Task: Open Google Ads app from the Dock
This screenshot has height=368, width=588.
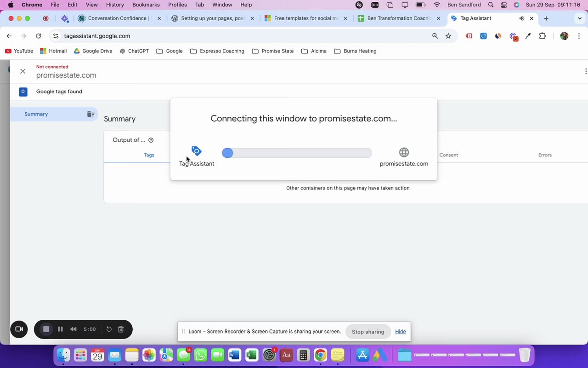Action: pyautogui.click(x=379, y=355)
